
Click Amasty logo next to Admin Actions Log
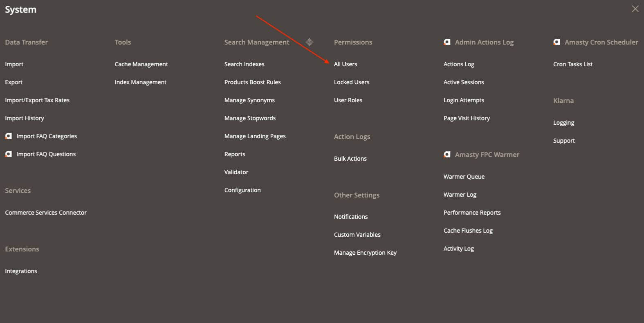point(447,42)
